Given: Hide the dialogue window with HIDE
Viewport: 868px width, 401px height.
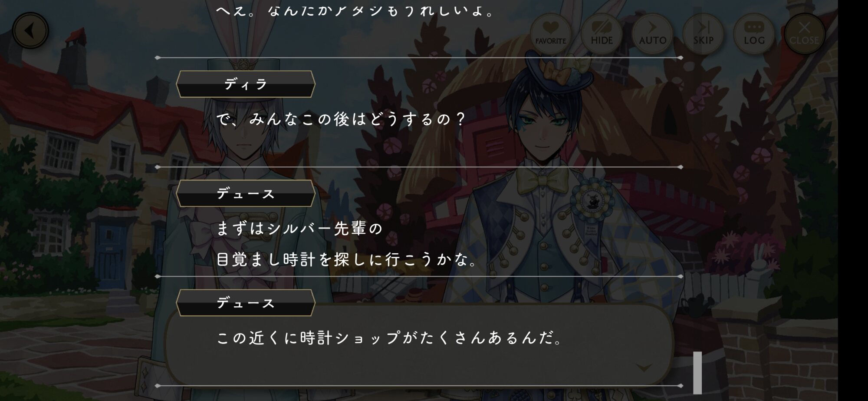Looking at the screenshot, I should [x=602, y=33].
